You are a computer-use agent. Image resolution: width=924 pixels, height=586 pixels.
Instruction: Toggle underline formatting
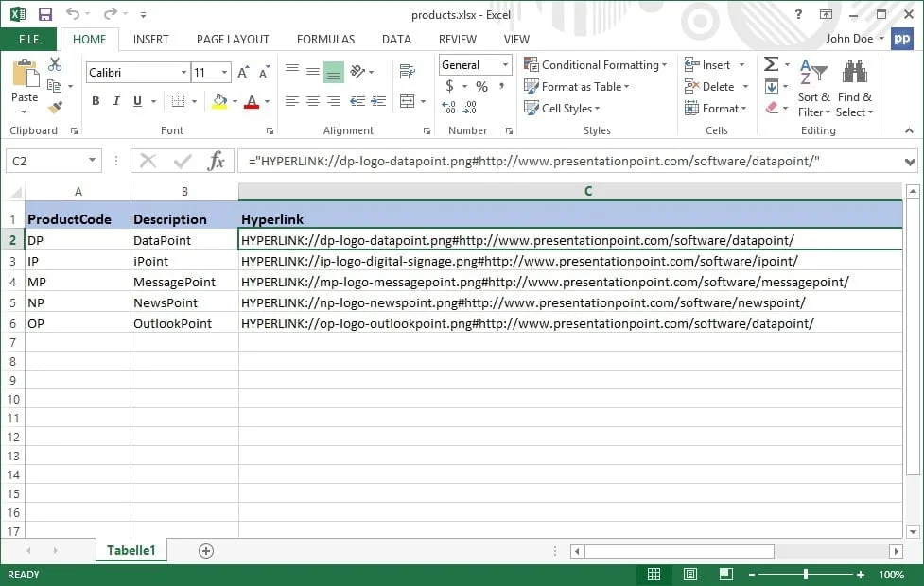click(136, 99)
